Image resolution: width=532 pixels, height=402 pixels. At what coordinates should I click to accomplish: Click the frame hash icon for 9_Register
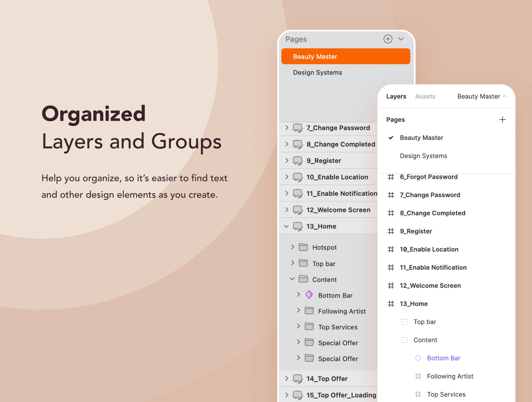[x=391, y=231]
